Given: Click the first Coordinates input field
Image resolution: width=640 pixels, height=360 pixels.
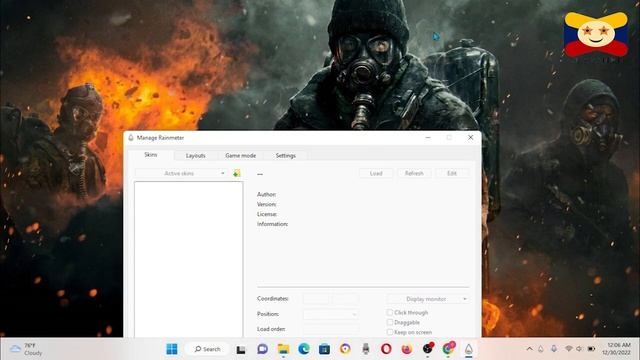Looking at the screenshot, I should click(316, 299).
